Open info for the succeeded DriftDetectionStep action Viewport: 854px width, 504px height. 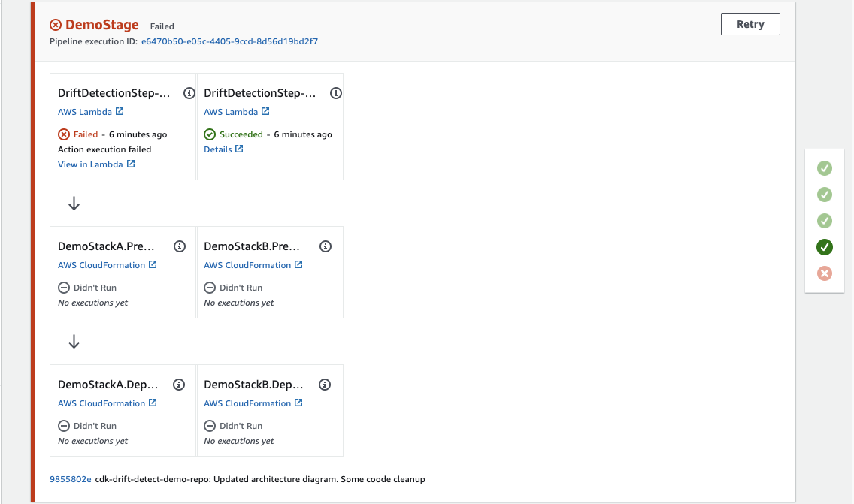[x=336, y=93]
